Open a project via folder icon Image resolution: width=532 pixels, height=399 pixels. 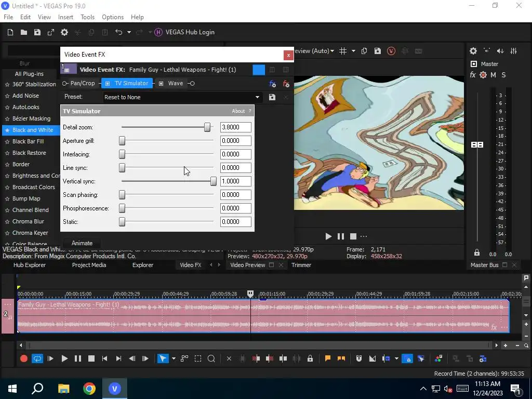[24, 32]
